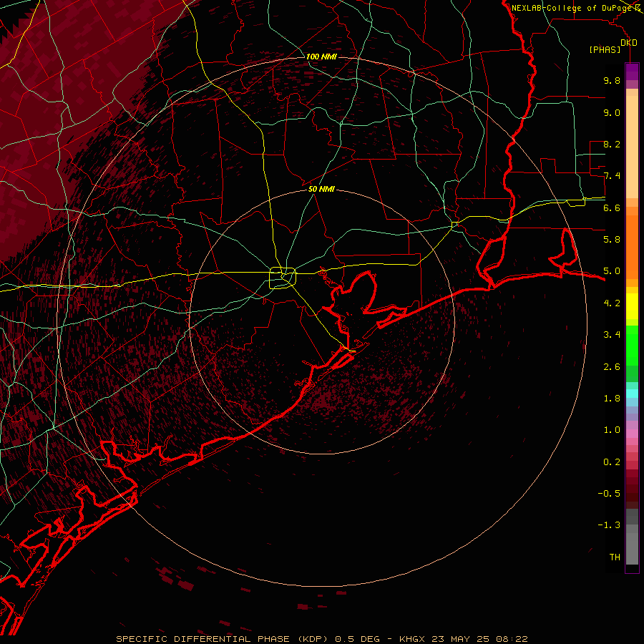This screenshot has height=644, width=644.
Task: Click the 100 NMI range ring label
Action: click(x=321, y=57)
